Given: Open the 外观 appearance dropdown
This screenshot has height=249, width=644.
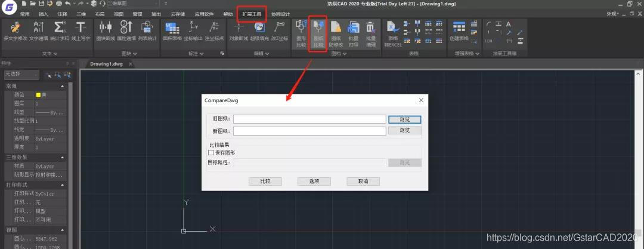Looking at the screenshot, I should tap(613, 14).
